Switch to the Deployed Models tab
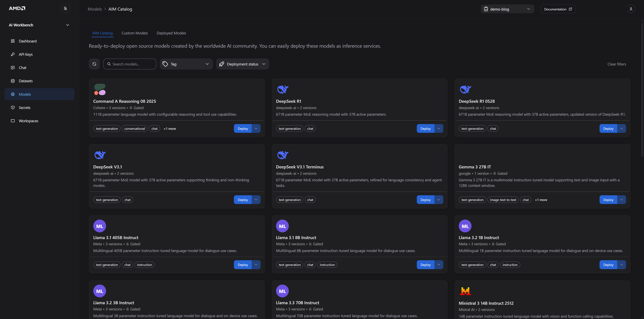The height and width of the screenshot is (319, 644). (x=171, y=33)
